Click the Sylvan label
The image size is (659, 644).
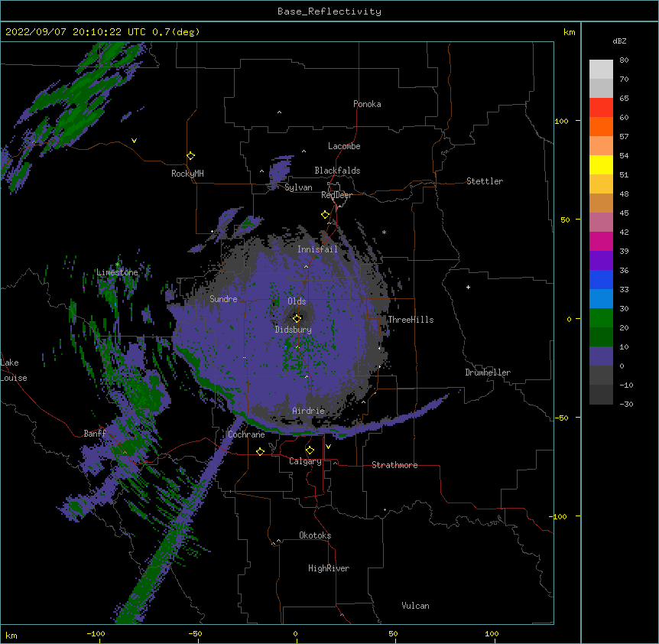coord(298,187)
